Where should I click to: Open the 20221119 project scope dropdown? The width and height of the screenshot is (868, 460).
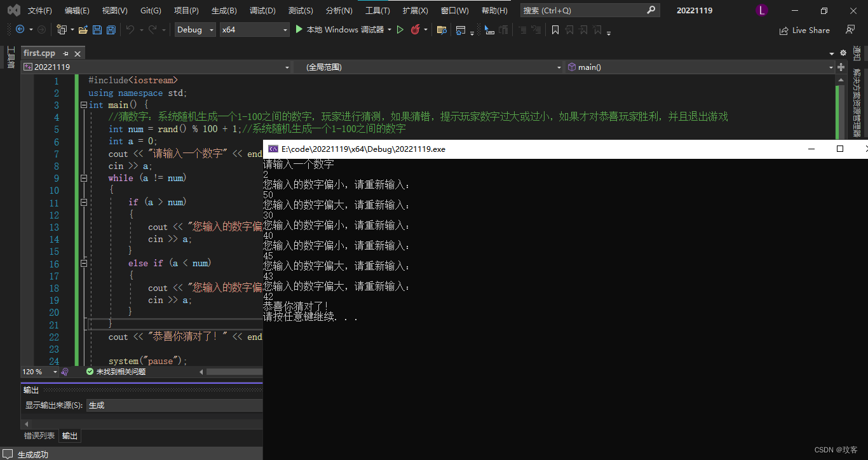tap(156, 67)
